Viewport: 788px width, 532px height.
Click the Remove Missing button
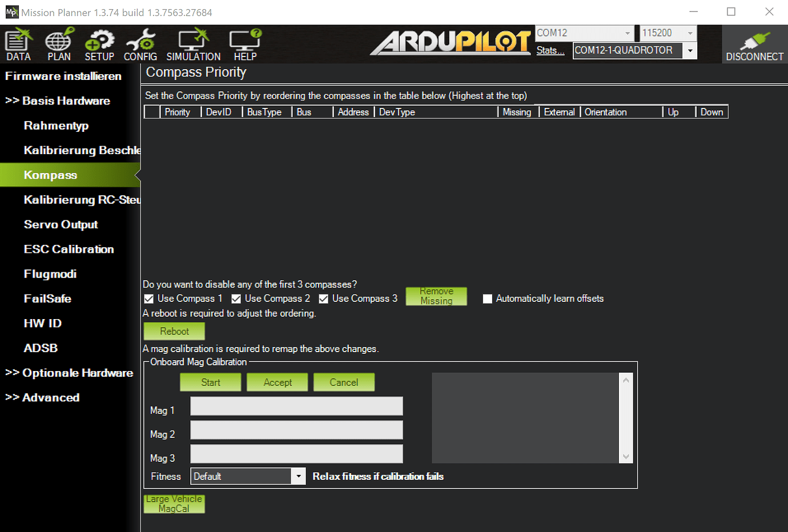[436, 296]
